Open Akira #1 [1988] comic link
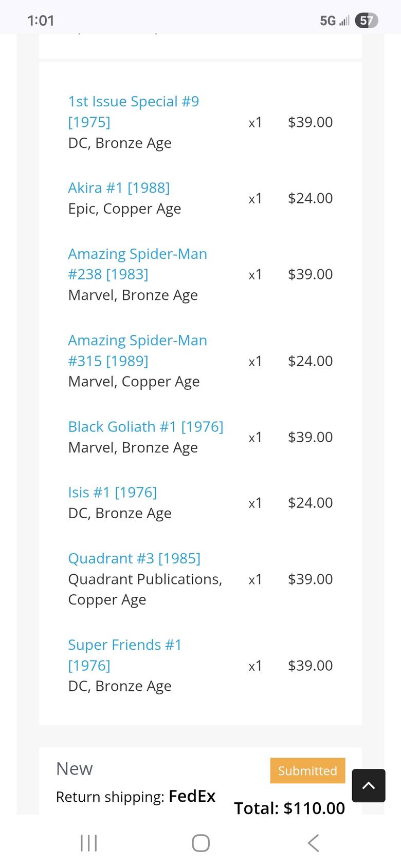The width and height of the screenshot is (401, 868). coord(119,188)
